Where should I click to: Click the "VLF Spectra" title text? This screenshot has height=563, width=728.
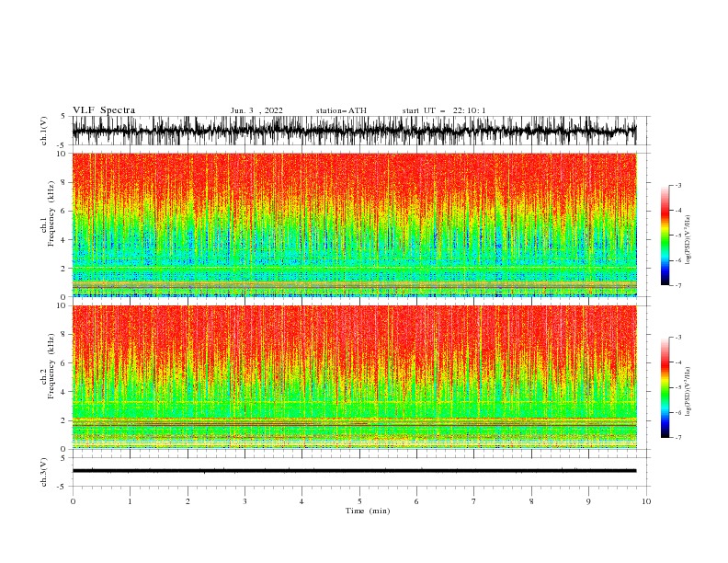click(x=104, y=110)
